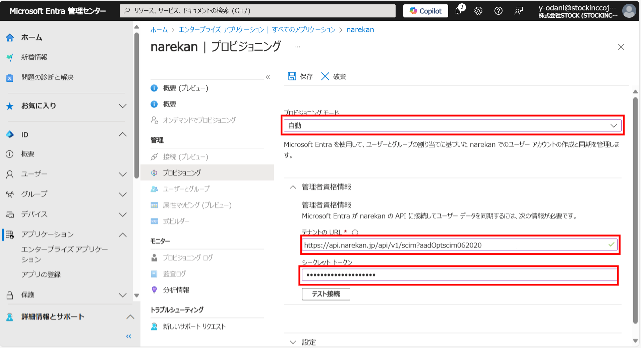644x348 pixels.
Task: Click the 詳細情報とサポート person icon
Action: point(10,317)
